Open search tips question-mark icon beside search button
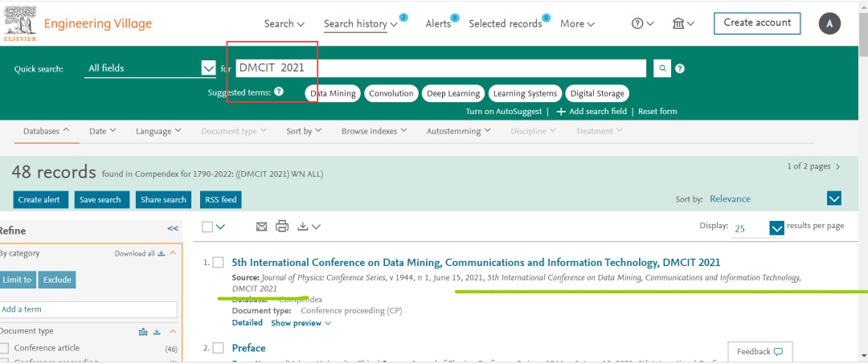 pos(680,68)
